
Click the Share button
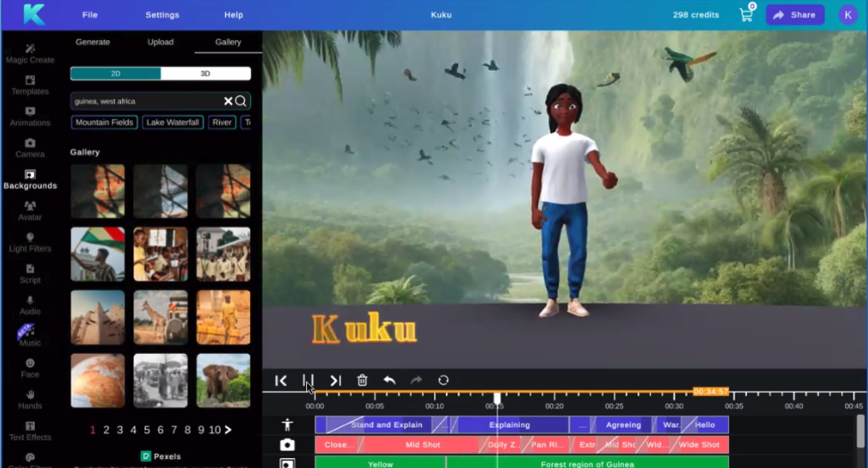coord(794,15)
